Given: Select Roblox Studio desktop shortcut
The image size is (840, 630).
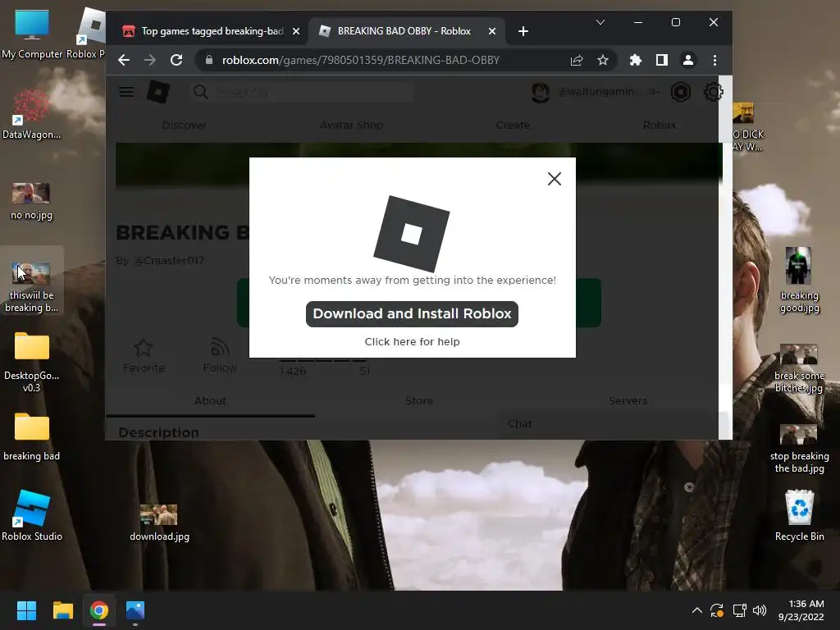Looking at the screenshot, I should (x=32, y=516).
